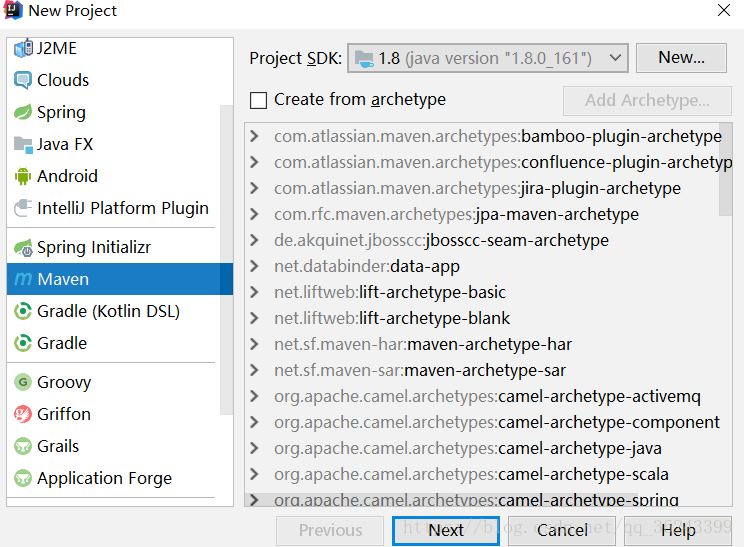Screen dimensions: 744x547
Task: Click the Gradle icon
Action: tap(23, 343)
